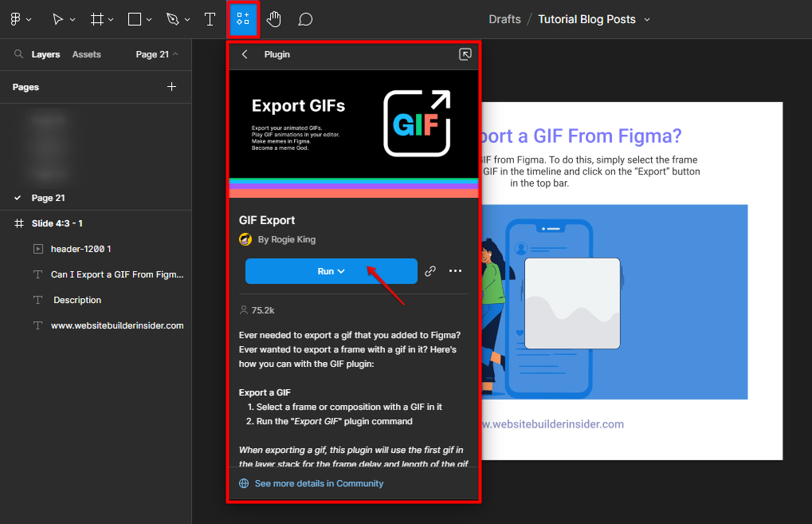This screenshot has width=812, height=524.
Task: Pop out the Plugin panel into a window
Action: coord(465,54)
